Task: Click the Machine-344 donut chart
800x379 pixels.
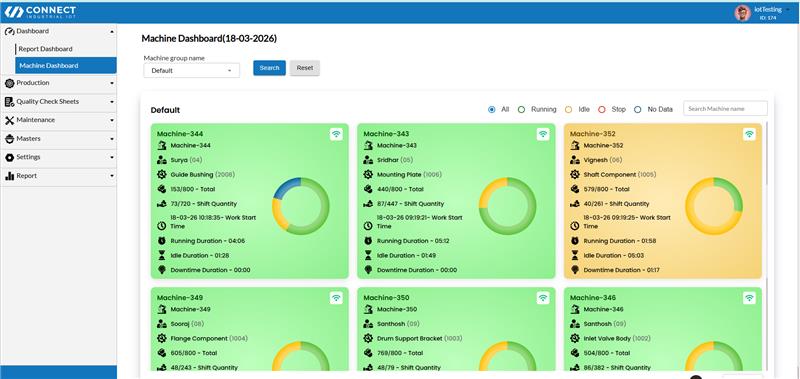Action: pyautogui.click(x=301, y=206)
